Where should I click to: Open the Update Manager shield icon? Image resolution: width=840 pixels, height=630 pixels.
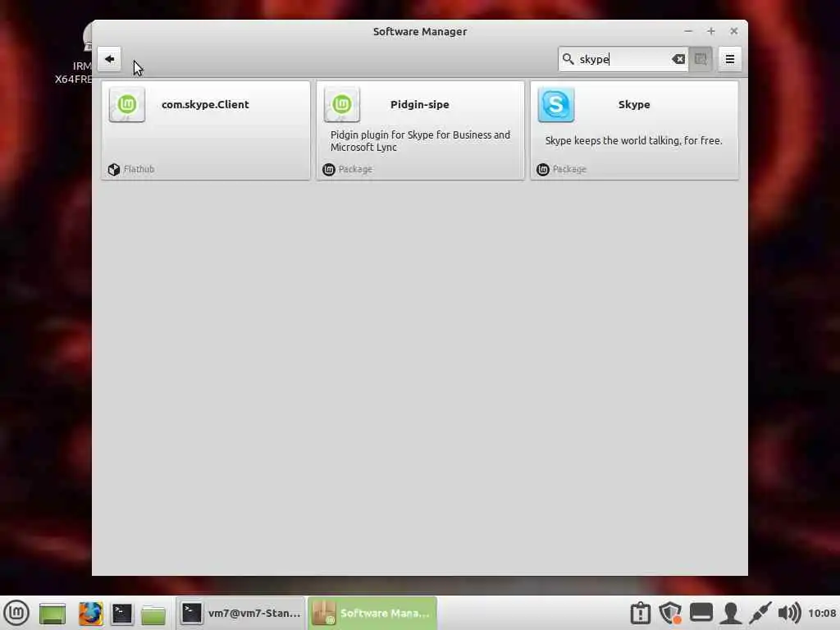pyautogui.click(x=670, y=614)
